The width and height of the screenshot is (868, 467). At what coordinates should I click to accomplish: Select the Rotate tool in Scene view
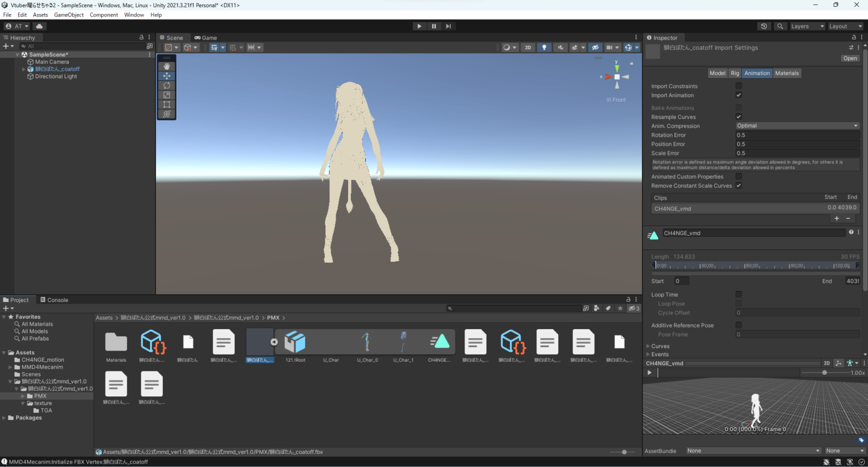point(166,85)
